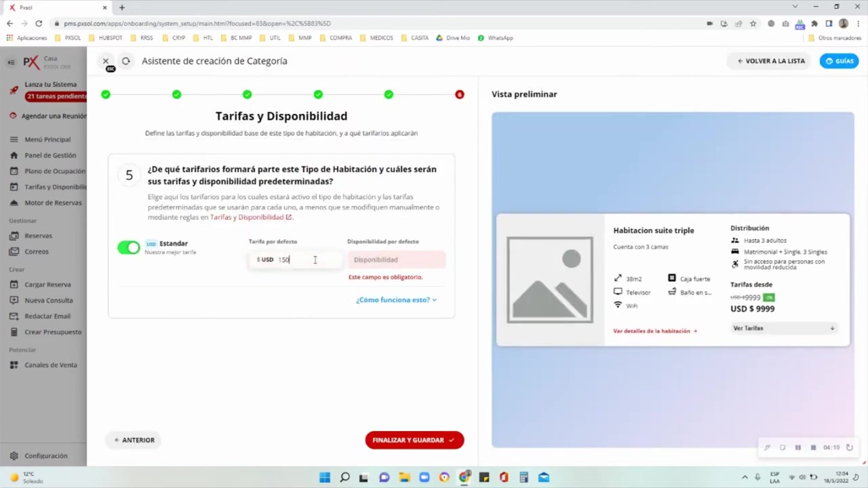The width and height of the screenshot is (868, 488).
Task: Click the green discount badge near USD 9999
Action: pos(768,297)
